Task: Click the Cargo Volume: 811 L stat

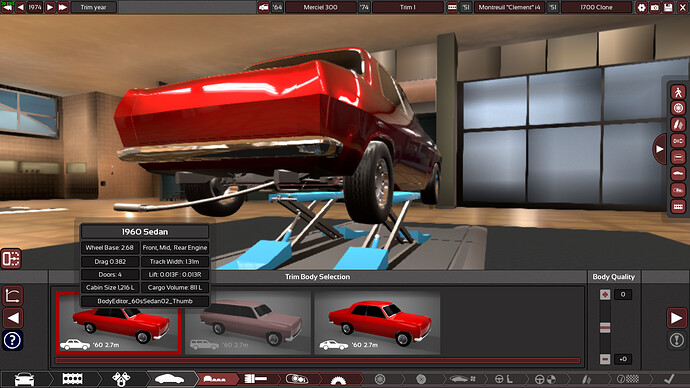Action: tap(175, 287)
